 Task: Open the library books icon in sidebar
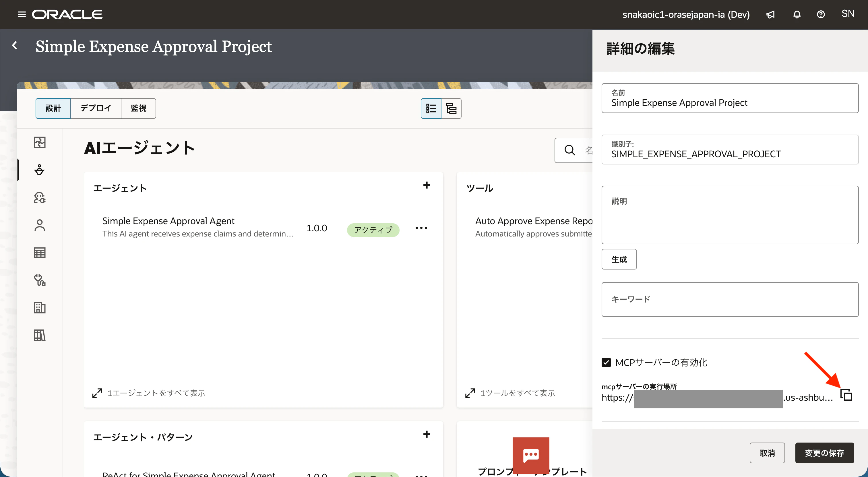pos(40,335)
